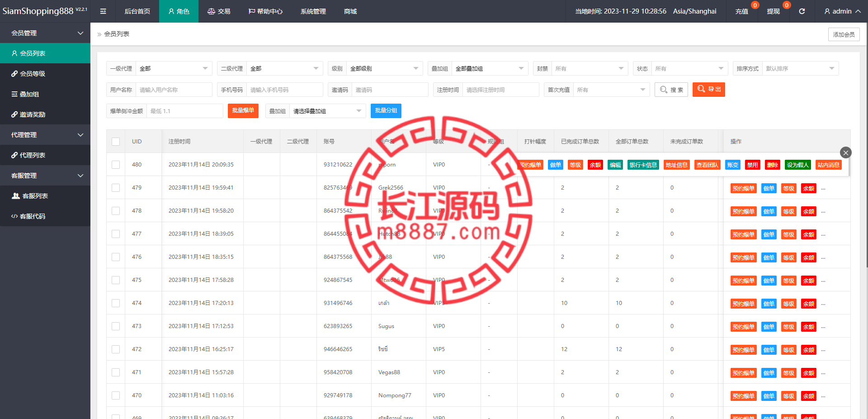Check the box for UID 474

tap(116, 303)
